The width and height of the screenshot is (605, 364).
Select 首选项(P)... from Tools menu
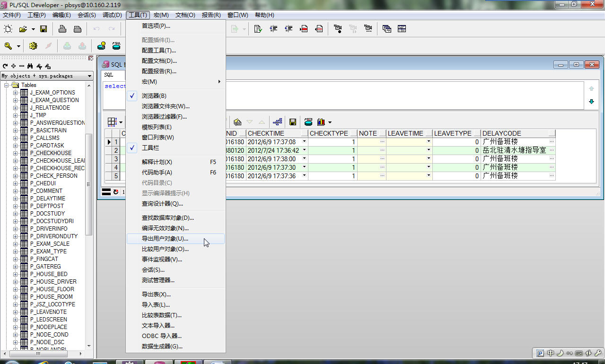click(175, 26)
